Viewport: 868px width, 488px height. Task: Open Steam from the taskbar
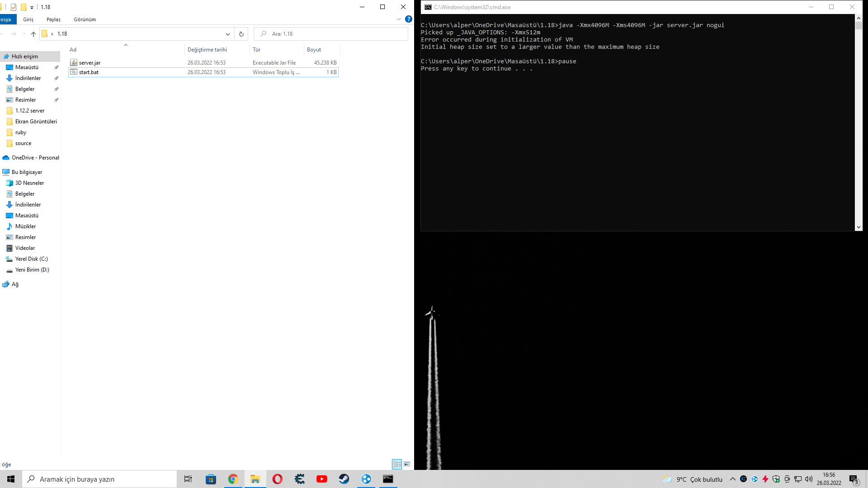(x=344, y=479)
